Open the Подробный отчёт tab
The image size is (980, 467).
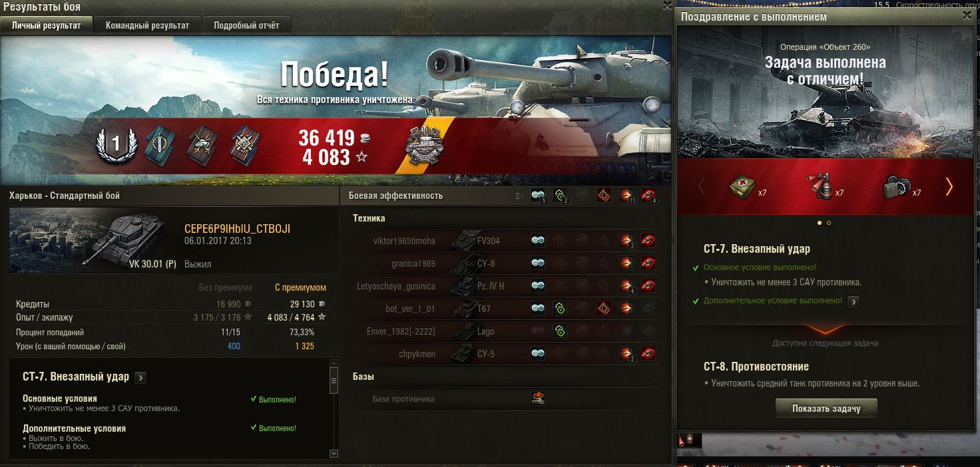point(246,25)
